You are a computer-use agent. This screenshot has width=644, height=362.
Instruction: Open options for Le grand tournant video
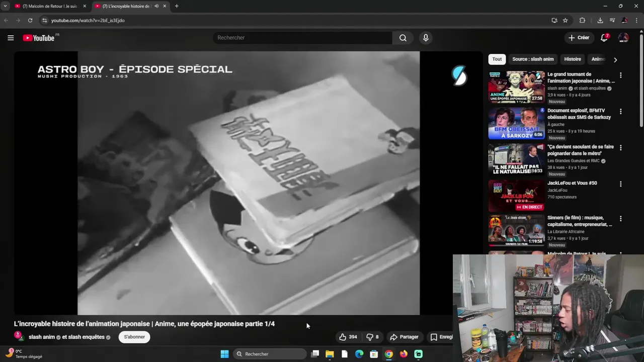tap(620, 75)
